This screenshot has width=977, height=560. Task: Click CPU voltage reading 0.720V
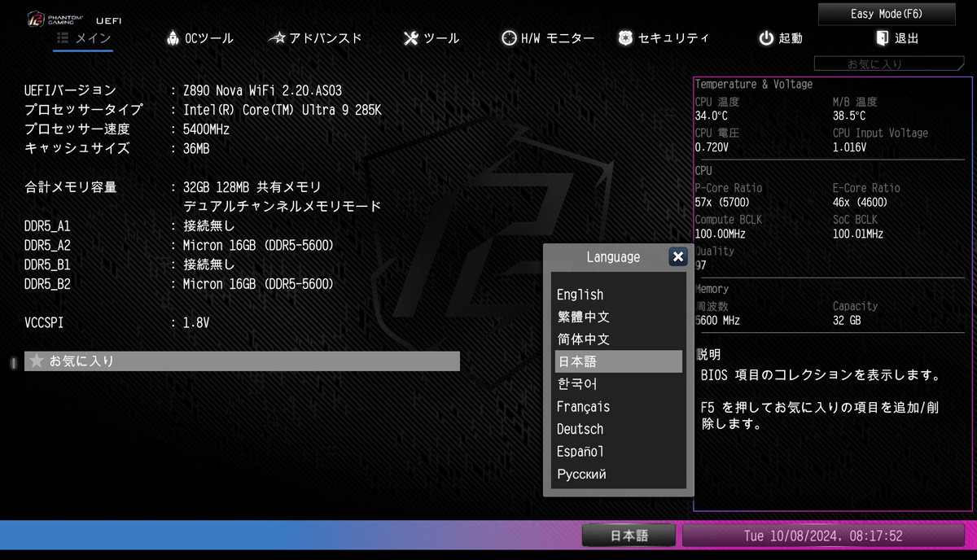tap(712, 148)
